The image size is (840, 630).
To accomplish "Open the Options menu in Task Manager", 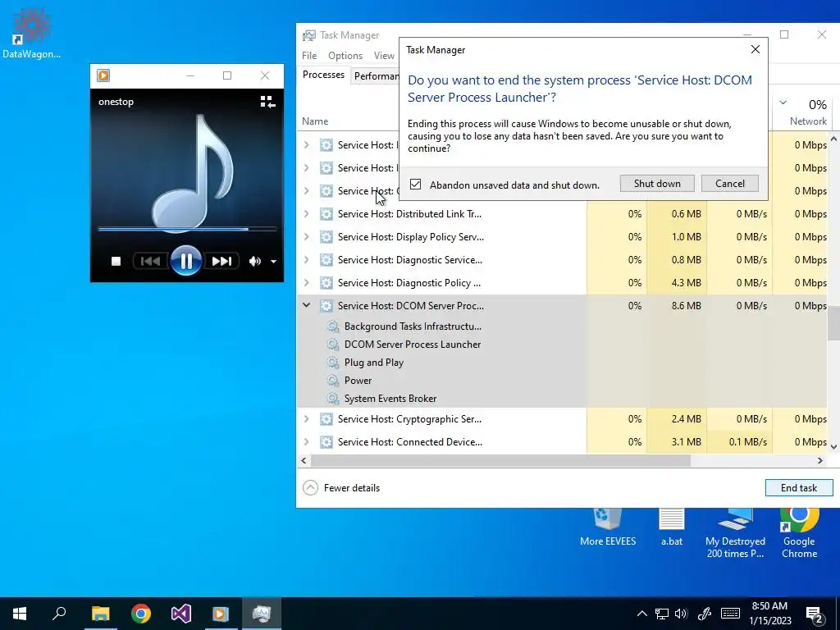I will click(345, 56).
